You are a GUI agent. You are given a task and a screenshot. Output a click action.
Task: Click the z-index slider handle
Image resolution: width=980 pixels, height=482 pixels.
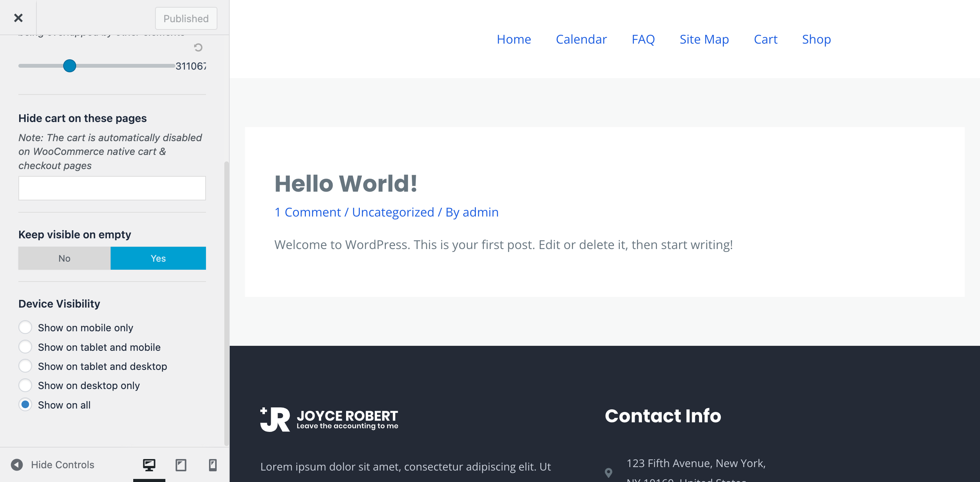[x=70, y=66]
